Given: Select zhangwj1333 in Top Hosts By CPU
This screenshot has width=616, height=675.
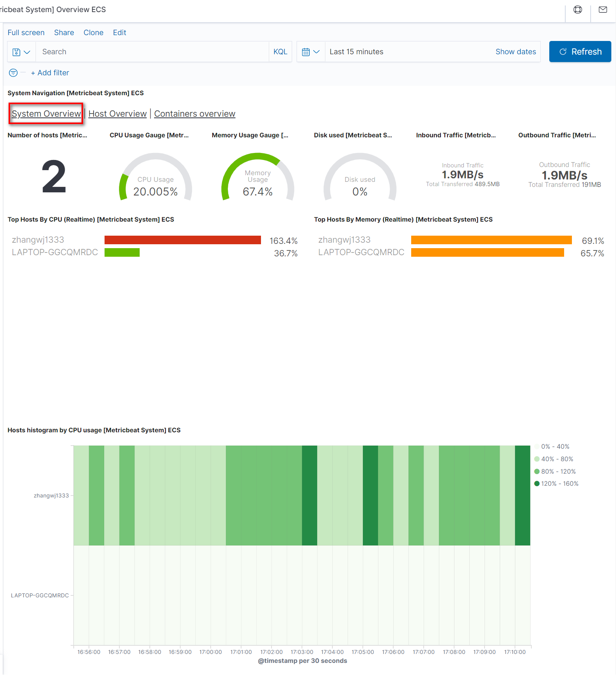Looking at the screenshot, I should [38, 240].
